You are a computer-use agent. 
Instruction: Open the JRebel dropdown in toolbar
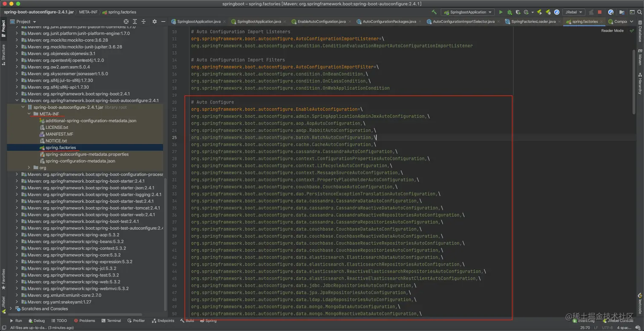[x=573, y=12]
